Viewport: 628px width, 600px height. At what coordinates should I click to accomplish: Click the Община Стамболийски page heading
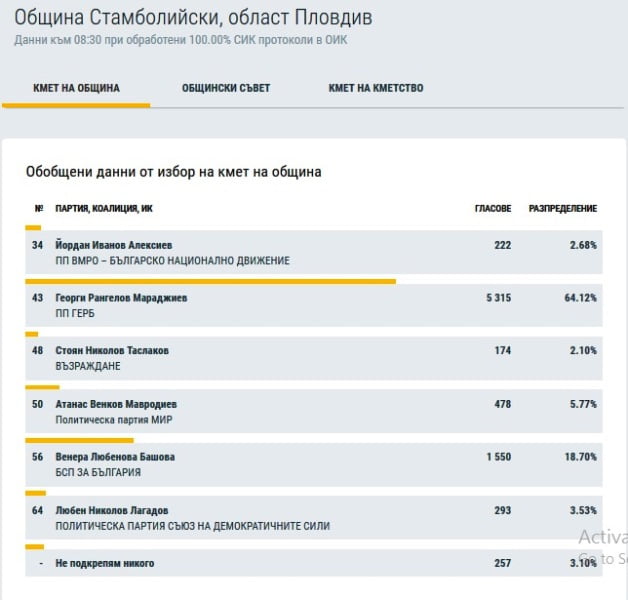point(193,18)
